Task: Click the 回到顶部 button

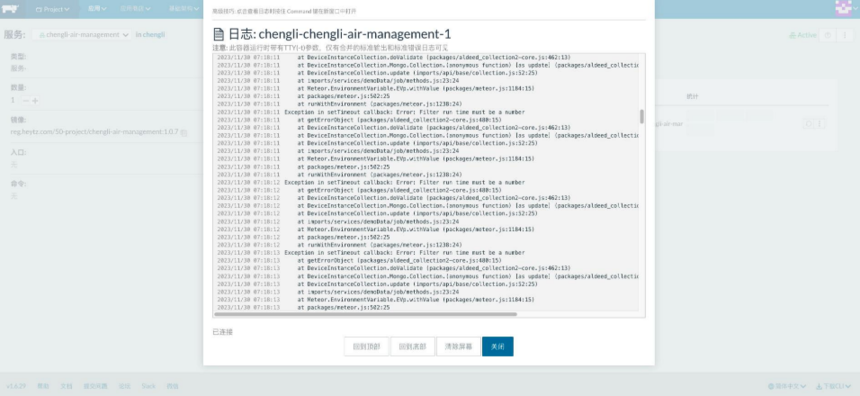Action: 366,347
